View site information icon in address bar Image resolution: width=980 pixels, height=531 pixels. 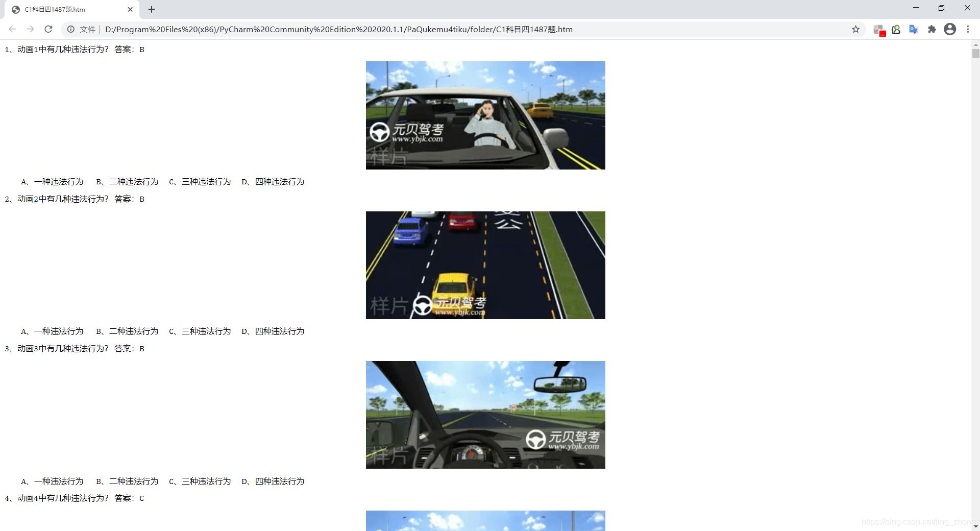(x=71, y=29)
